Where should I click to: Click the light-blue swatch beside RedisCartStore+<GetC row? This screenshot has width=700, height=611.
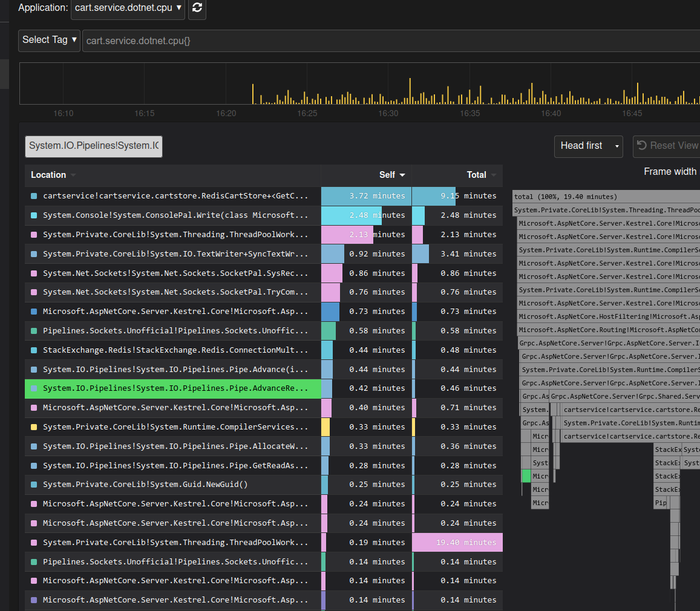pos(34,196)
